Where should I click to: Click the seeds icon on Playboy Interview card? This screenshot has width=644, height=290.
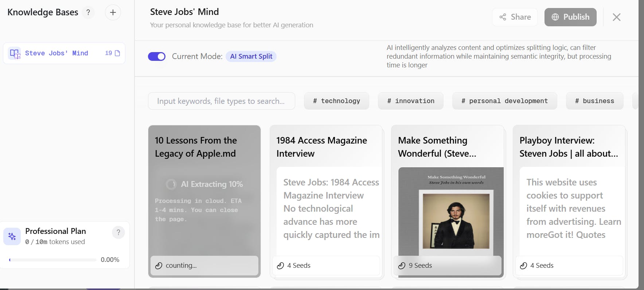523,266
